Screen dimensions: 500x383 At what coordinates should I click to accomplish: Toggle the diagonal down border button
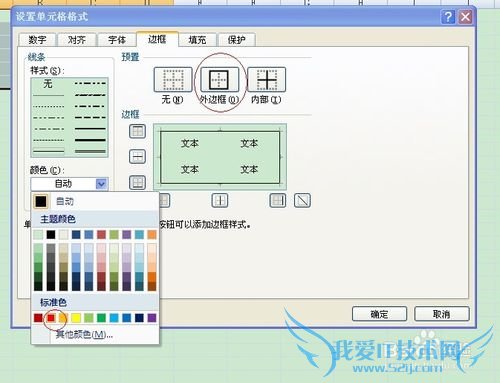coord(302,200)
